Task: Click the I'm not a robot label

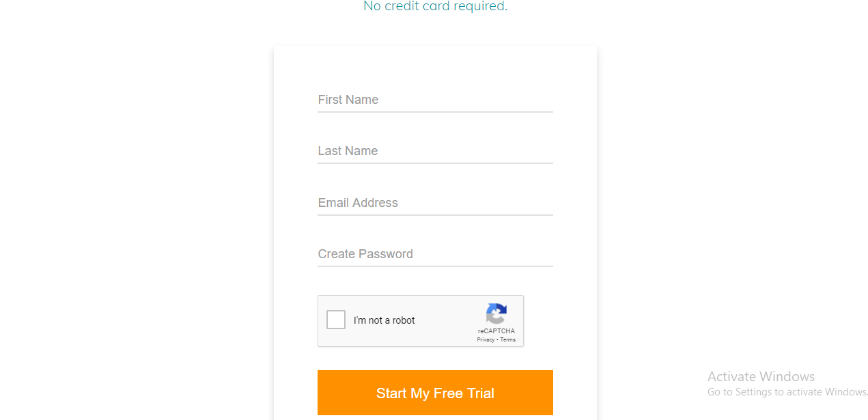Action: tap(384, 320)
